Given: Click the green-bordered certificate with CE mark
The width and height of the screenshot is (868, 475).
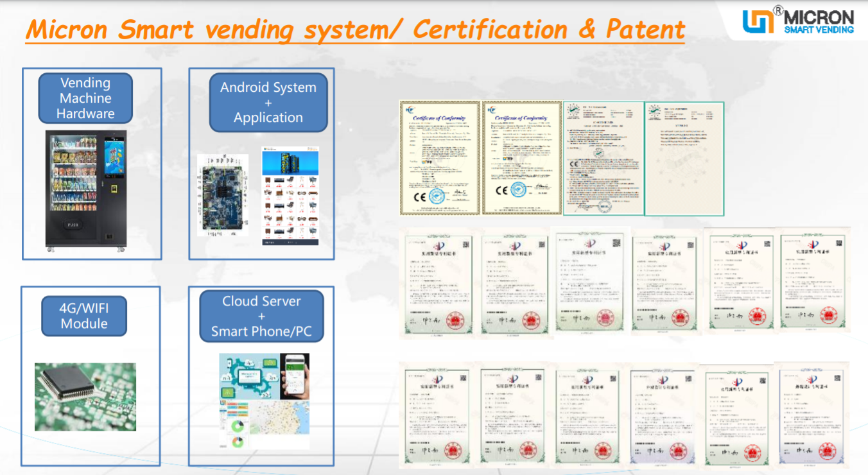Looking at the screenshot, I should (x=603, y=158).
